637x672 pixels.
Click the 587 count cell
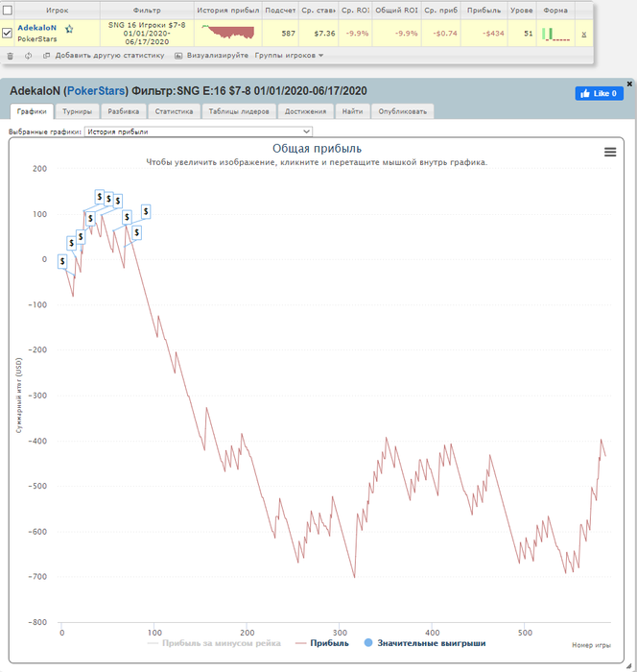tap(280, 33)
